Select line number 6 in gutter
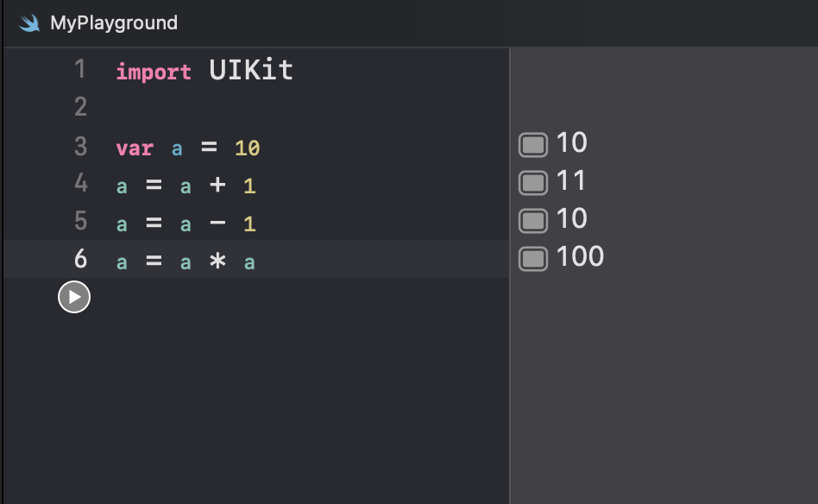 click(80, 259)
